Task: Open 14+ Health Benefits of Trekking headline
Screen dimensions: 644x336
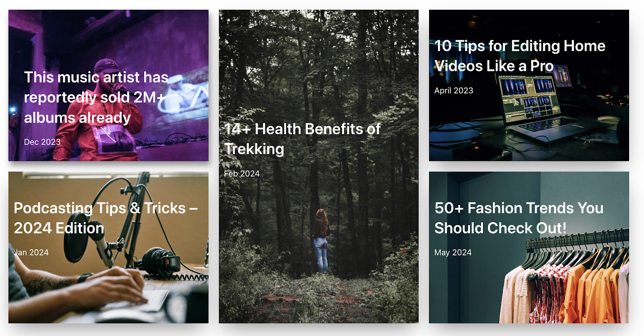Action: [302, 139]
